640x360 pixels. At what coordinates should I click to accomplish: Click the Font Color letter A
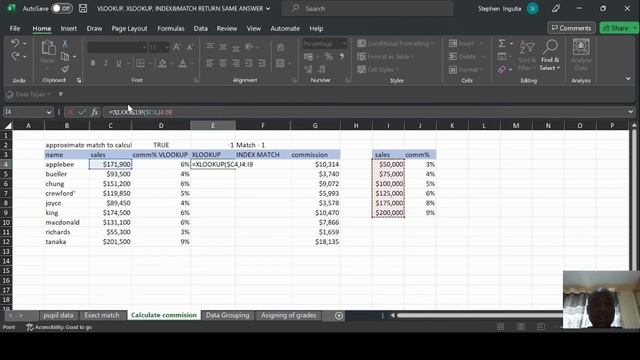click(x=182, y=63)
